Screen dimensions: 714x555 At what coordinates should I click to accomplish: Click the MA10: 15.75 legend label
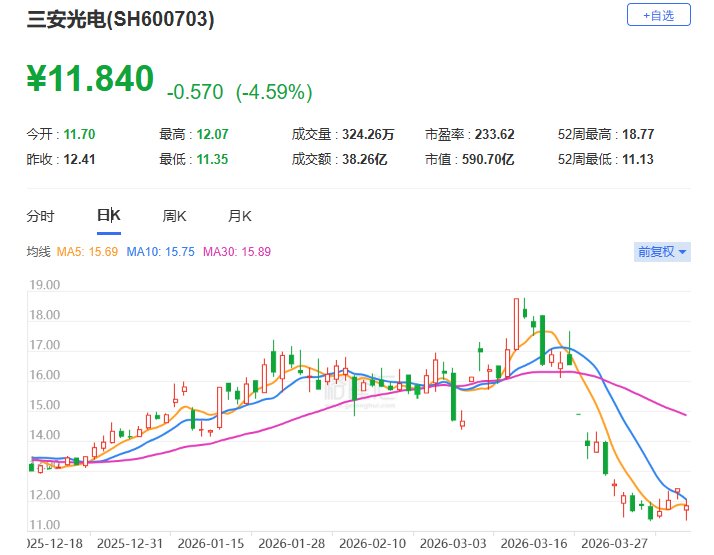pyautogui.click(x=160, y=252)
